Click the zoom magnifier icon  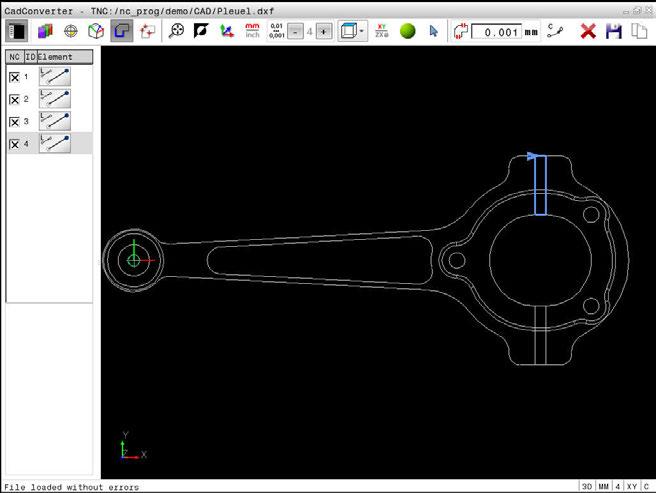tap(176, 31)
